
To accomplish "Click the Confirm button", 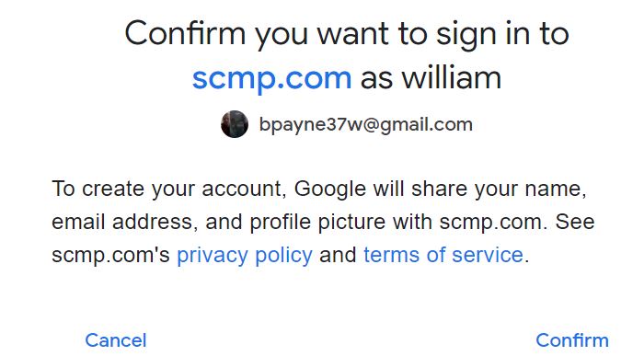I will pyautogui.click(x=572, y=340).
